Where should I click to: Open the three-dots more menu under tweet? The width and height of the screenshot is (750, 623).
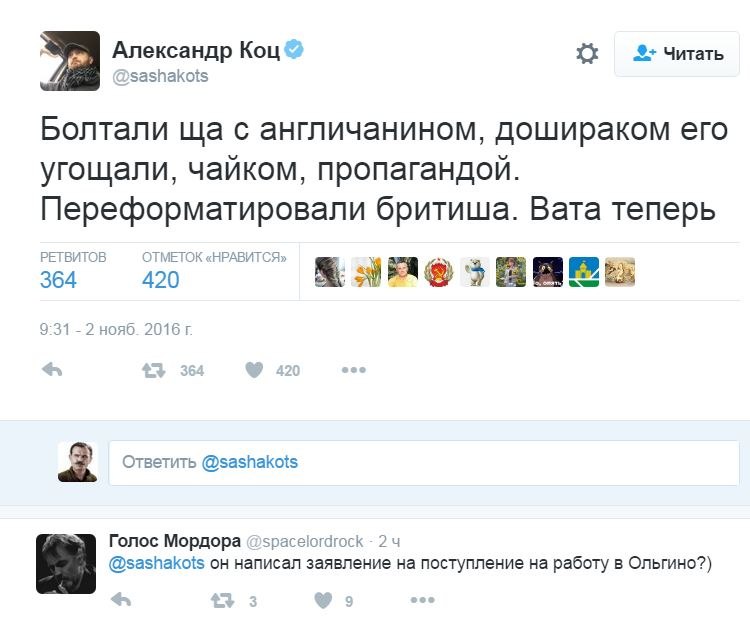point(353,370)
